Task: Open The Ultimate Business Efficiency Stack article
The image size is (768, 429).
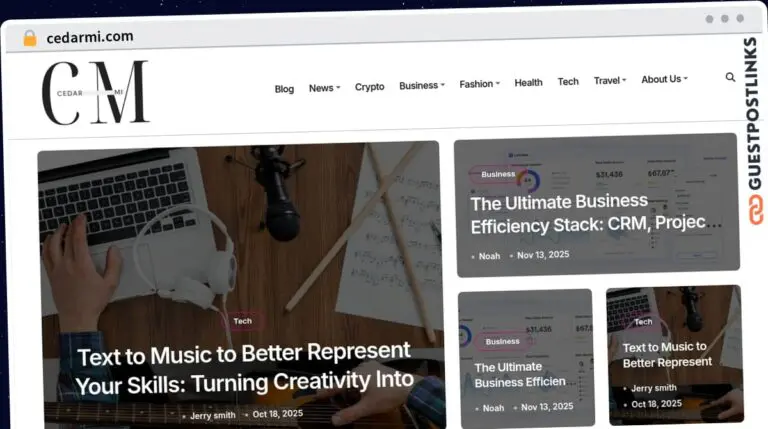Action: pyautogui.click(x=596, y=214)
